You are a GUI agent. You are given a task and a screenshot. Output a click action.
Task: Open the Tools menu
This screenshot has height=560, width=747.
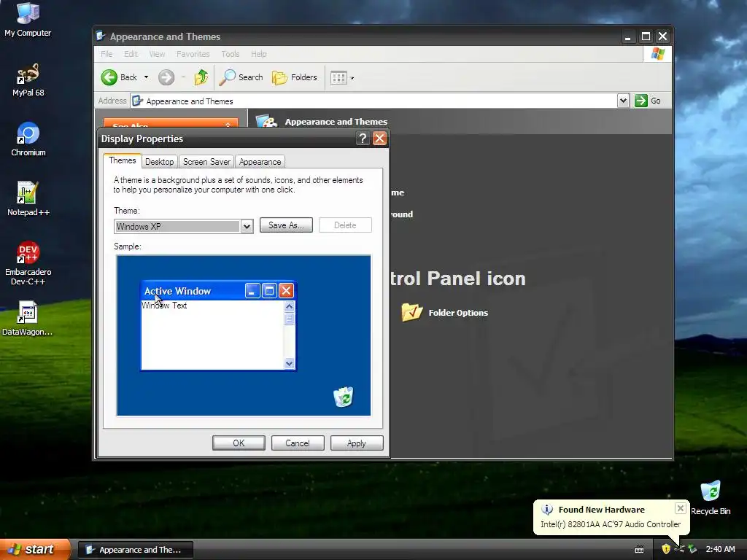(x=230, y=54)
